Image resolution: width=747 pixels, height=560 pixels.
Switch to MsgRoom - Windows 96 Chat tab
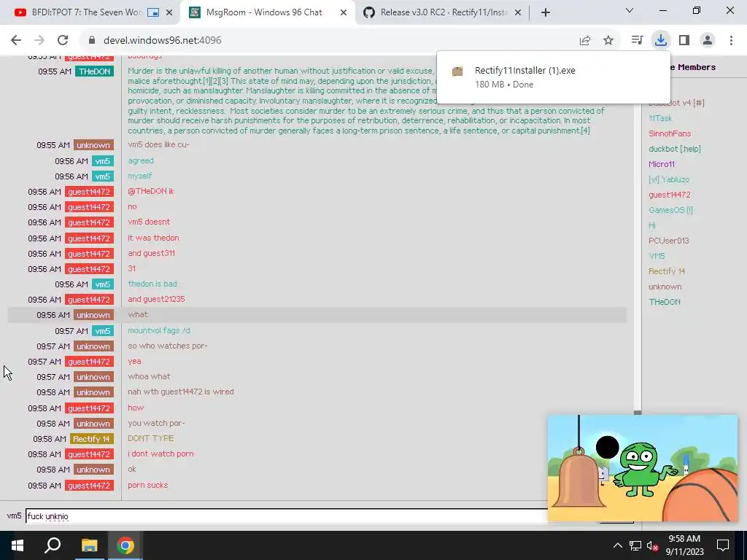tap(264, 12)
